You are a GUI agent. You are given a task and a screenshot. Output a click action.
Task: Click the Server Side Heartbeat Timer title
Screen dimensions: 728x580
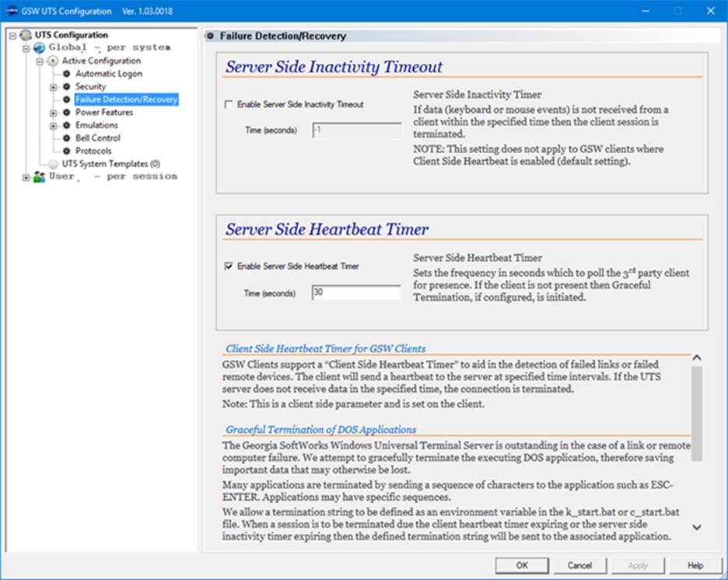tap(327, 229)
